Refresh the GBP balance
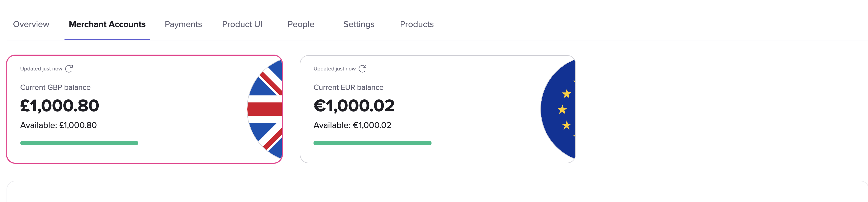868x202 pixels. tap(69, 69)
